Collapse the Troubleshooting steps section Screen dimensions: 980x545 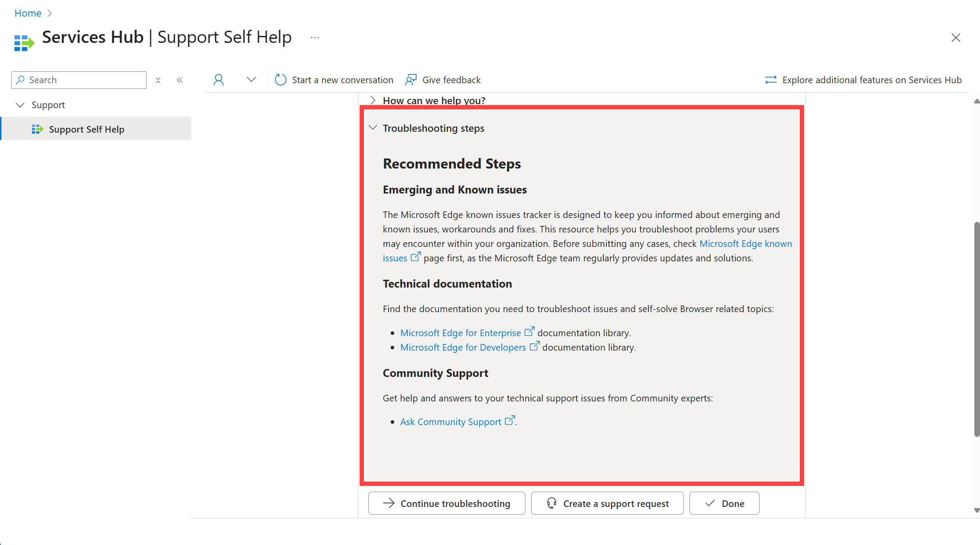click(373, 128)
